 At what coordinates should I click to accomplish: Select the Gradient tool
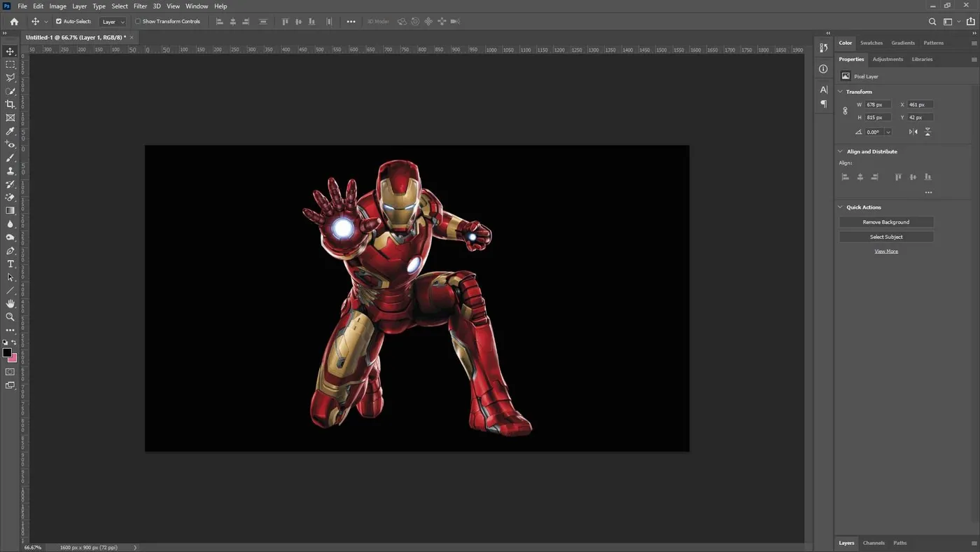point(10,211)
